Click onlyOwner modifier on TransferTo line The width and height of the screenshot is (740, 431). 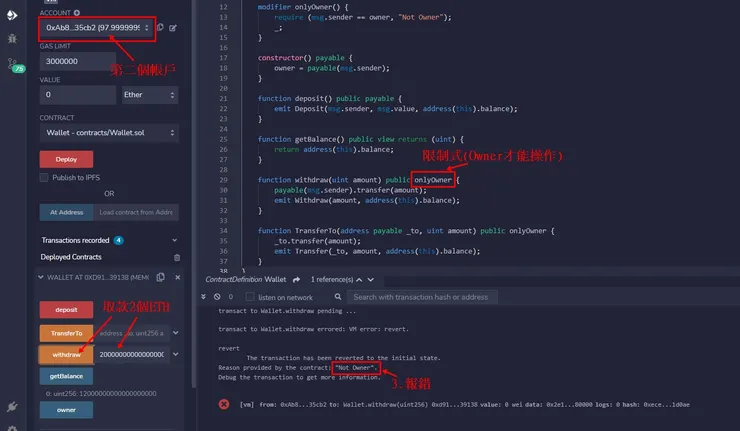point(527,231)
